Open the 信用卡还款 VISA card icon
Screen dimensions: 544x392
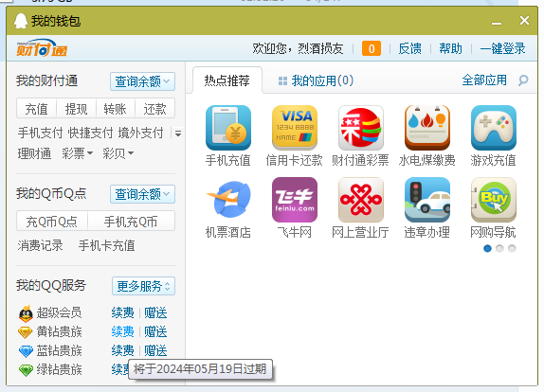[x=294, y=128]
